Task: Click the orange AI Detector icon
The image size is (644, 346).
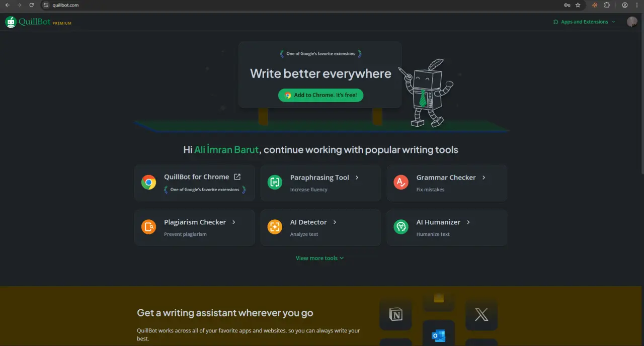Action: [x=275, y=227]
